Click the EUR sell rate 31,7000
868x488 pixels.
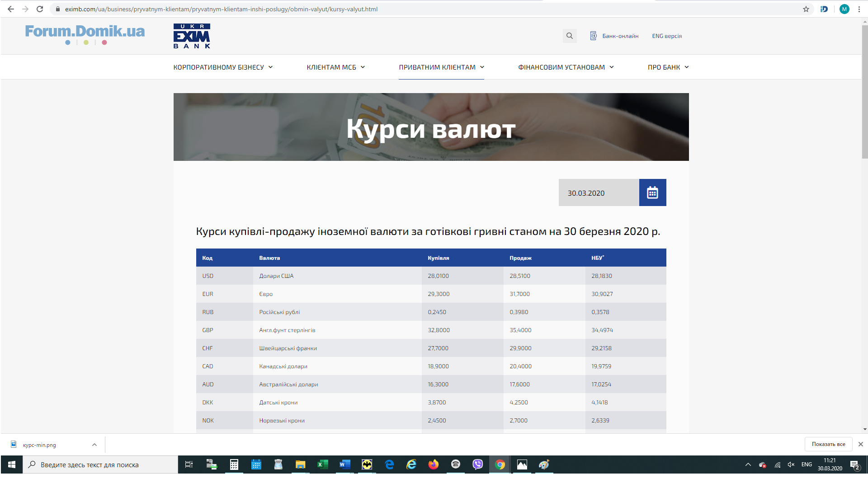(x=519, y=294)
